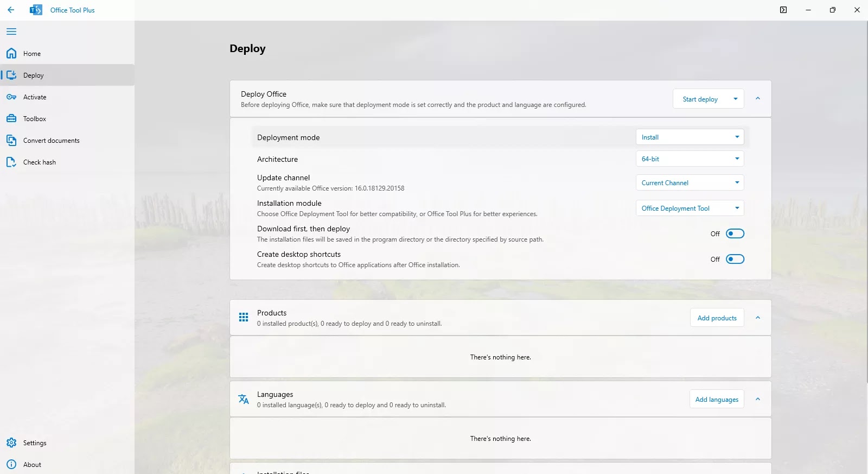Click the Office version 16.0.18129.20158 text

[x=379, y=188]
